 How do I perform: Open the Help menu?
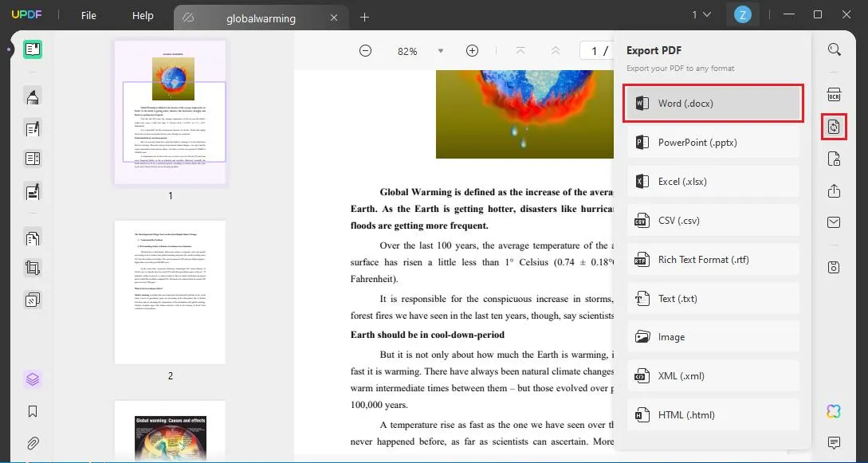(143, 15)
